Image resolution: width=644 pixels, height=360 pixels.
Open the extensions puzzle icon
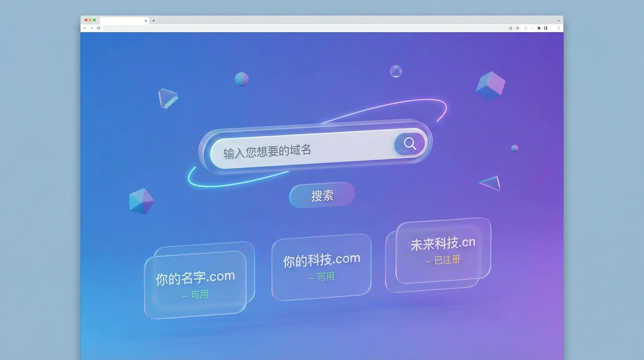[x=539, y=28]
